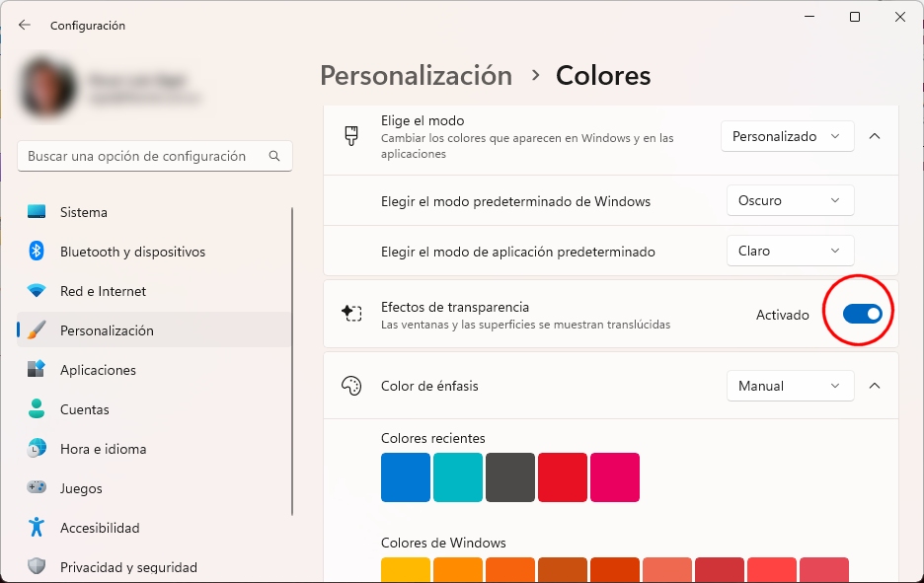Pick the pink recent color swatch
The width and height of the screenshot is (924, 583).
[615, 477]
